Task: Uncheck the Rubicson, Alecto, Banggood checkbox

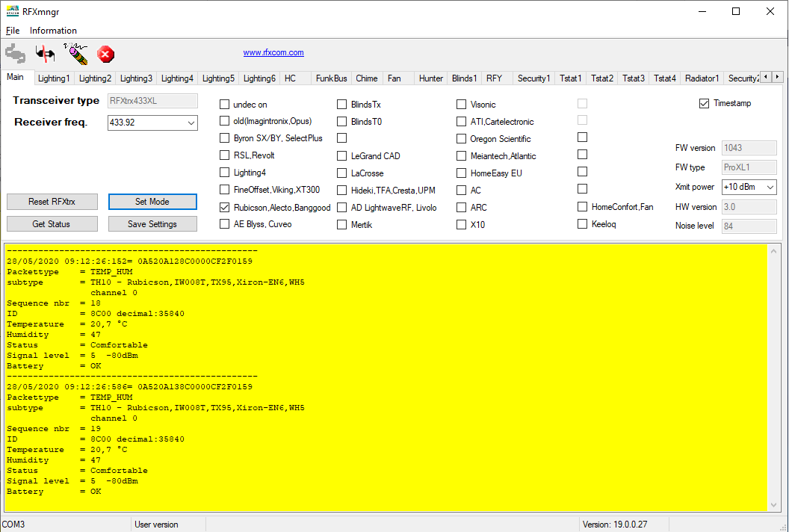Action: (225, 207)
